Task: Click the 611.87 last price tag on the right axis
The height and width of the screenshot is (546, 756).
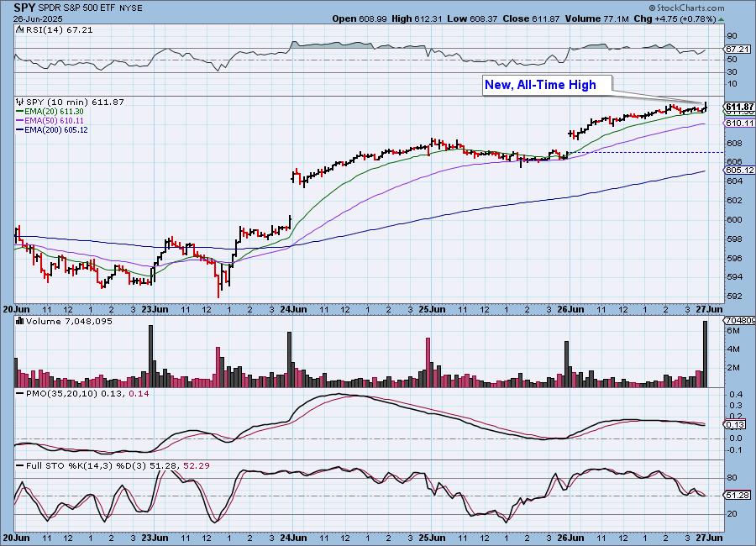Action: [739, 107]
